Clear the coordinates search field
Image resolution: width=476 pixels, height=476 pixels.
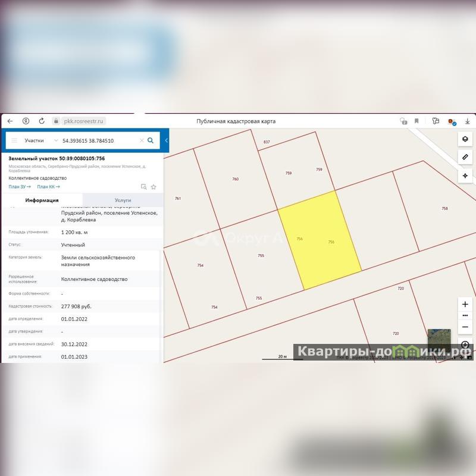pos(142,140)
